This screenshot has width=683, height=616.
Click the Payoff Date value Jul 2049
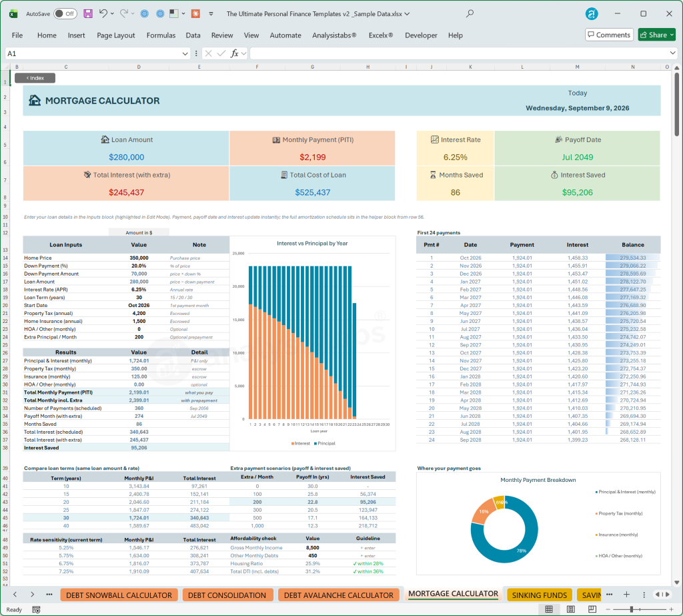tap(577, 157)
